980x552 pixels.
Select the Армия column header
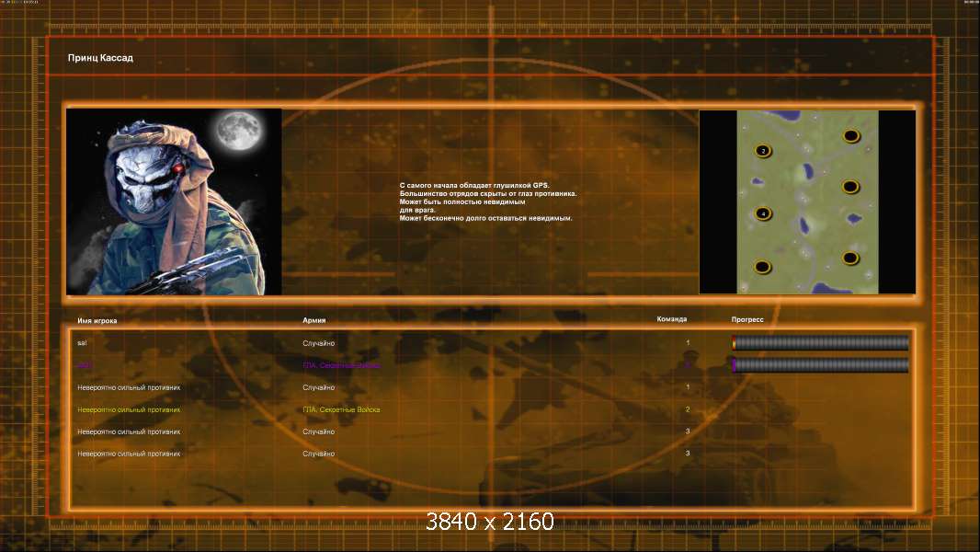coord(313,320)
